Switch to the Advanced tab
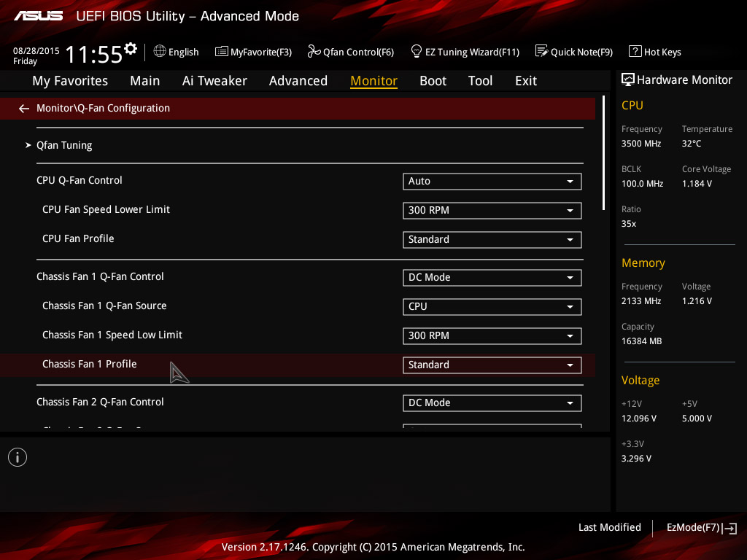The image size is (747, 560). coord(298,81)
